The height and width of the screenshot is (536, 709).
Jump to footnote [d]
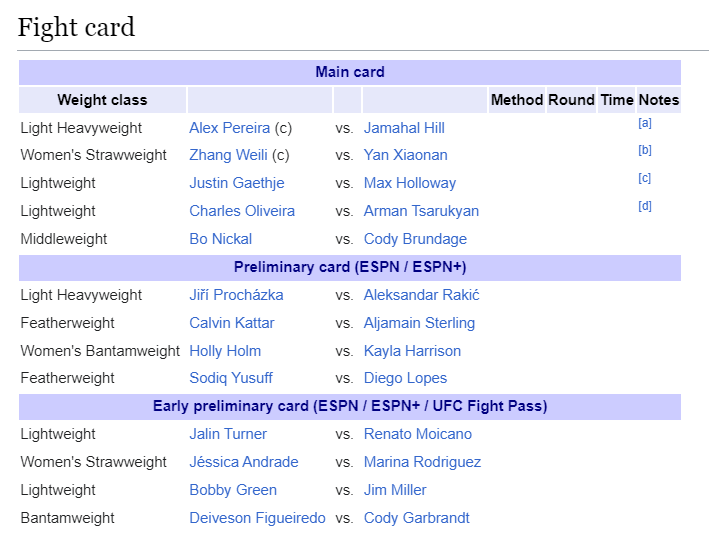click(x=645, y=206)
